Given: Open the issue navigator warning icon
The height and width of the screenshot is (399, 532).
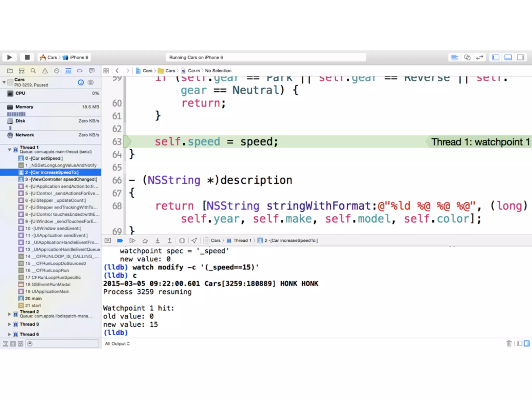Looking at the screenshot, I should click(x=45, y=71).
